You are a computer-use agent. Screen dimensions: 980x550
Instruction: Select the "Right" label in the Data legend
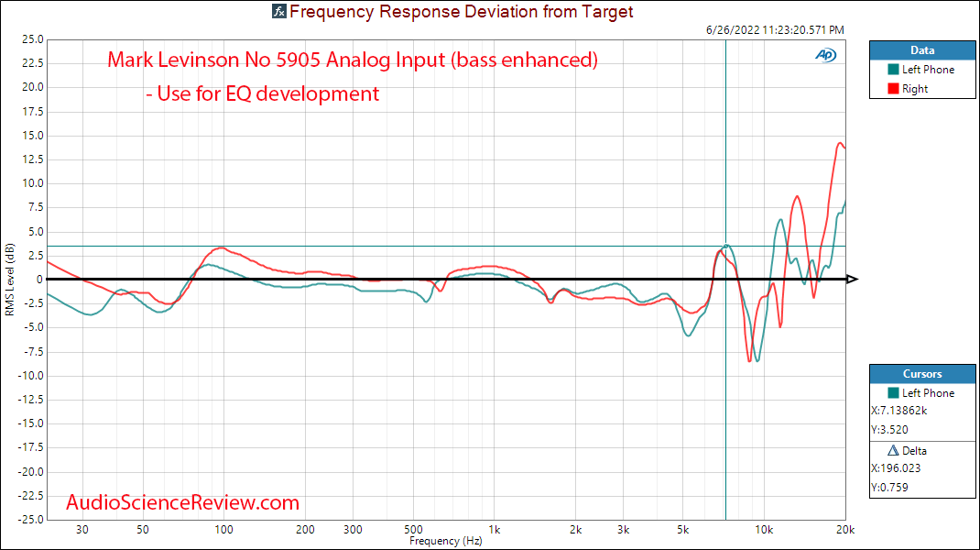pyautogui.click(x=915, y=89)
